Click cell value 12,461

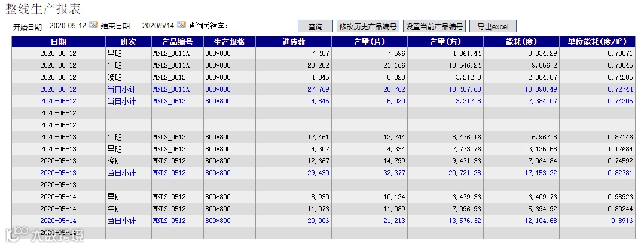tap(319, 138)
